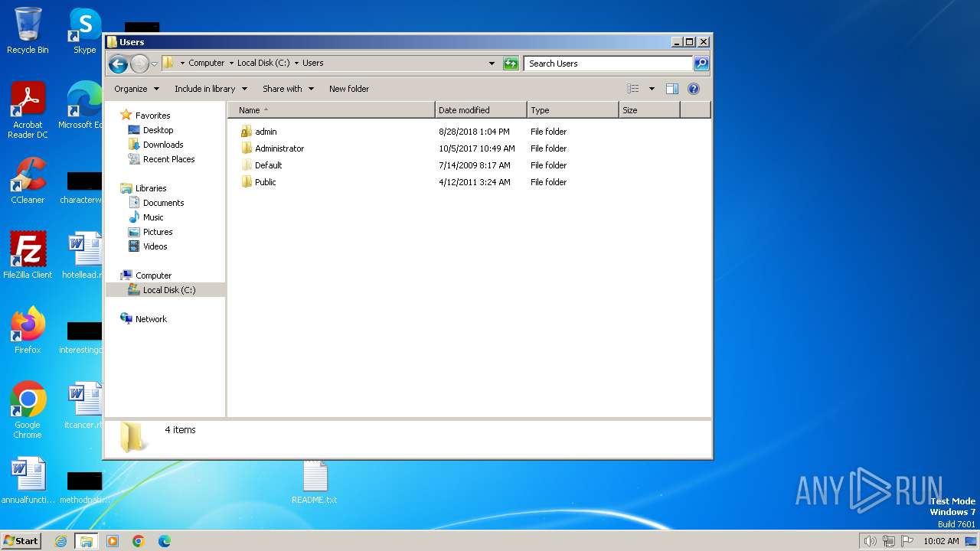Click the Explorer Help question icon

point(694,89)
